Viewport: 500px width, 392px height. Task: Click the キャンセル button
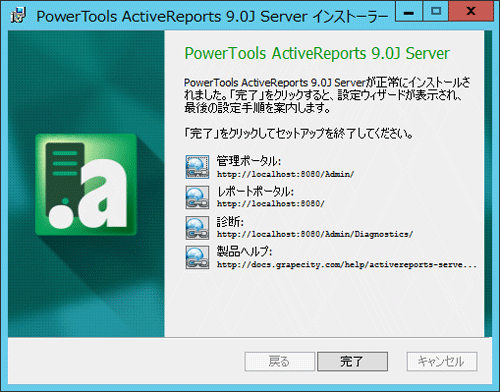point(442,361)
